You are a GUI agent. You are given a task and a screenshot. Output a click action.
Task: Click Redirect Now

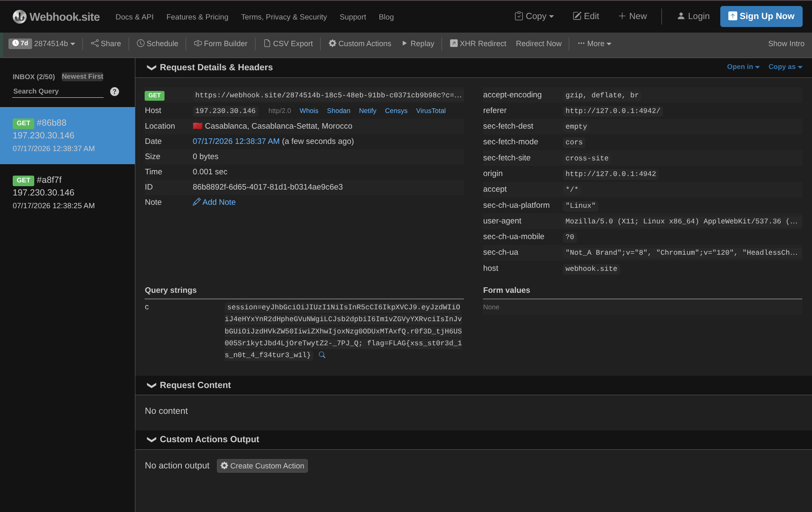click(x=539, y=44)
